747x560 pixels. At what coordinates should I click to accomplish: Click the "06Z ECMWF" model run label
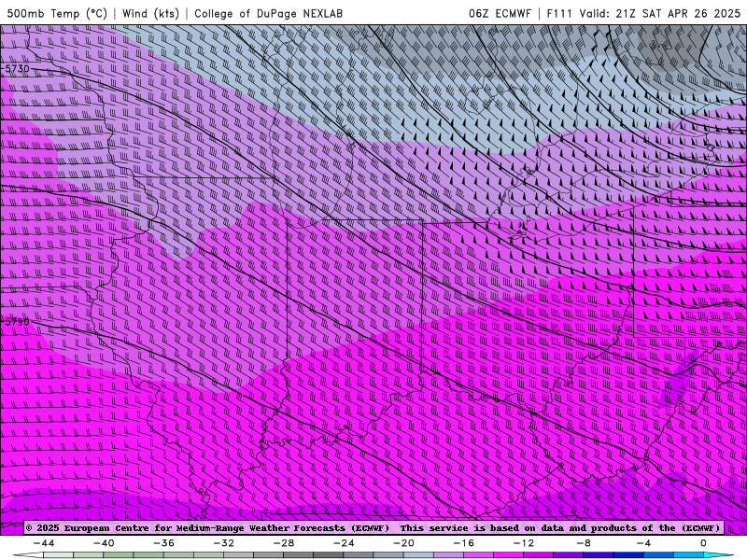click(500, 13)
